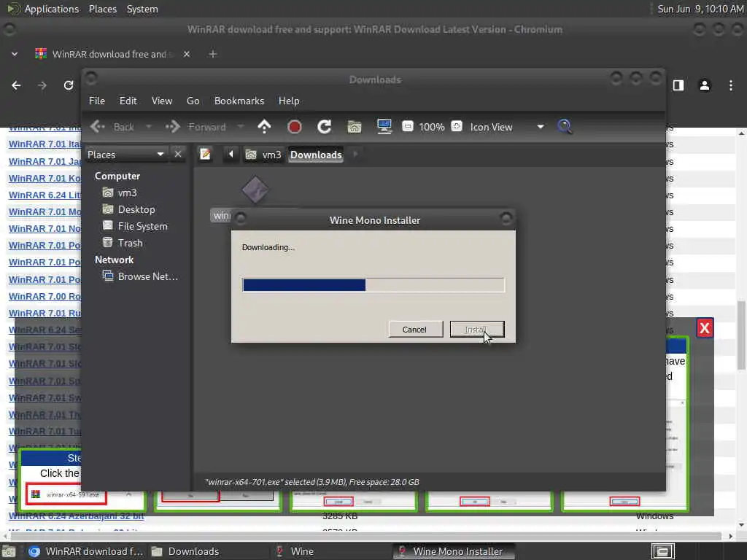The width and height of the screenshot is (747, 560).
Task: Open the Applications menu in top panel
Action: point(52,9)
